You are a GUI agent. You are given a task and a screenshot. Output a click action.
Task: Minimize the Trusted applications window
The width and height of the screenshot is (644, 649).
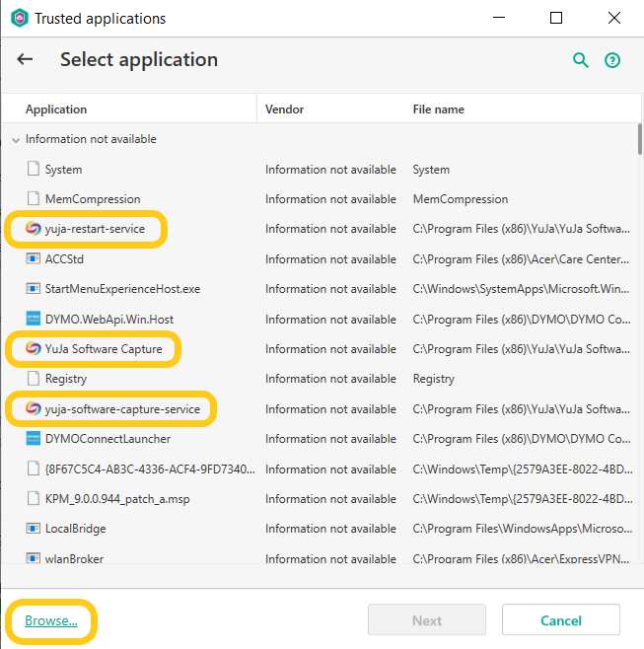pyautogui.click(x=499, y=18)
